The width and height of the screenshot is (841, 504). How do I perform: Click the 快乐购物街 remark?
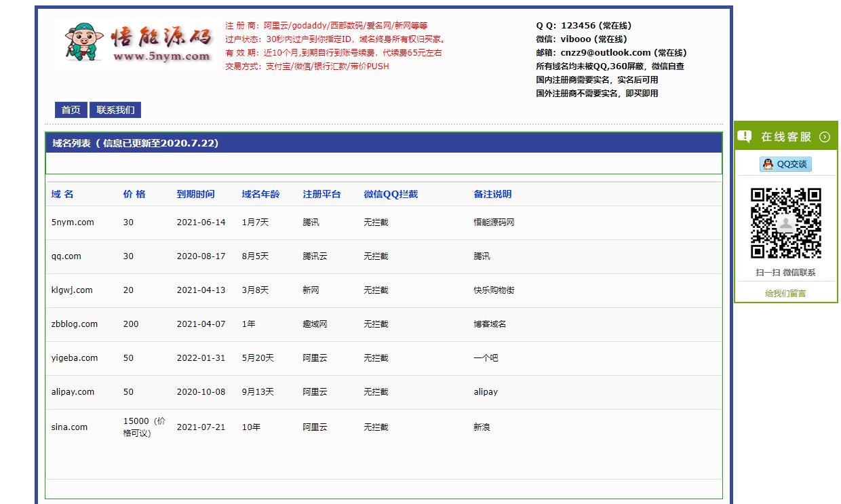pyautogui.click(x=494, y=290)
